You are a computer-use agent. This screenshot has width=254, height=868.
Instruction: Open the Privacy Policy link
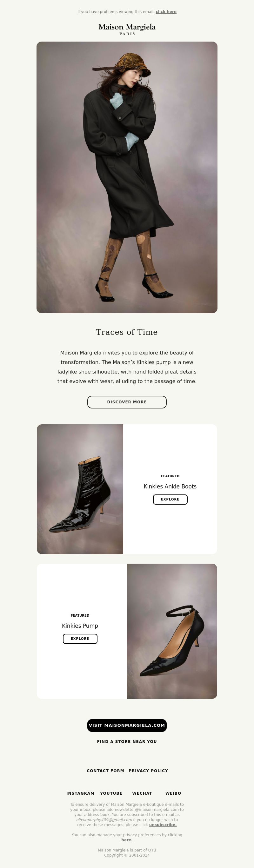148,771
